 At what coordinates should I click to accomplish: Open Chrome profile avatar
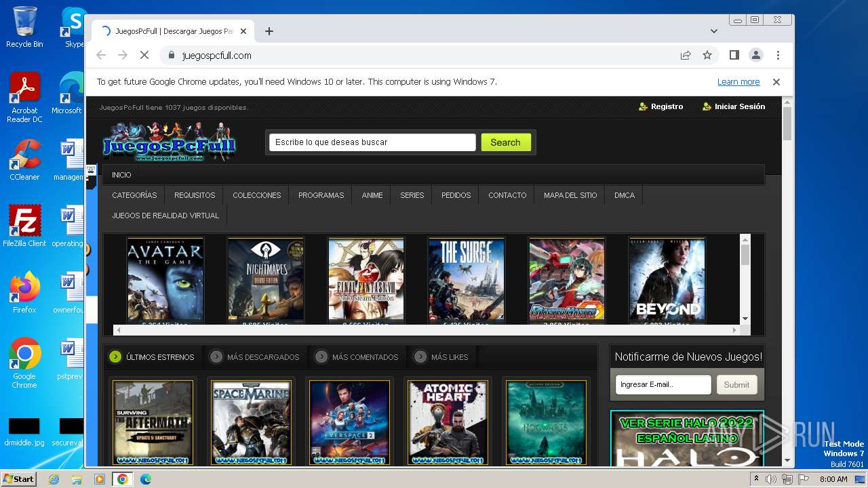[x=755, y=56]
